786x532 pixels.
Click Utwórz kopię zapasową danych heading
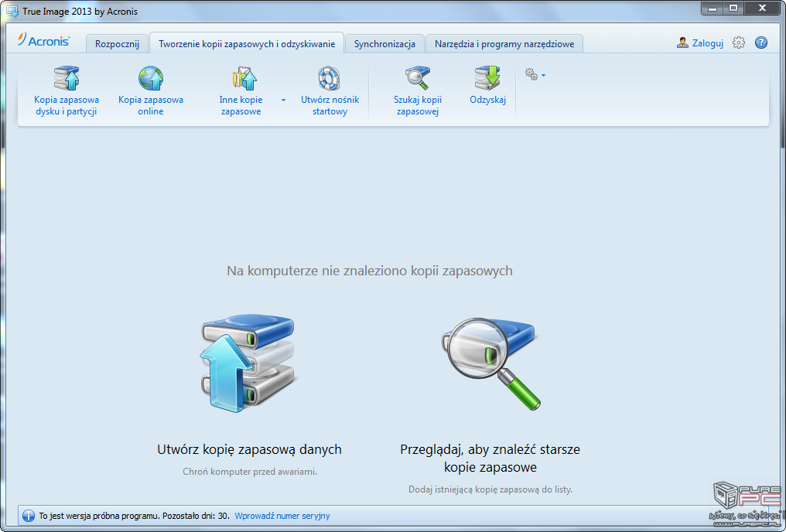249,449
